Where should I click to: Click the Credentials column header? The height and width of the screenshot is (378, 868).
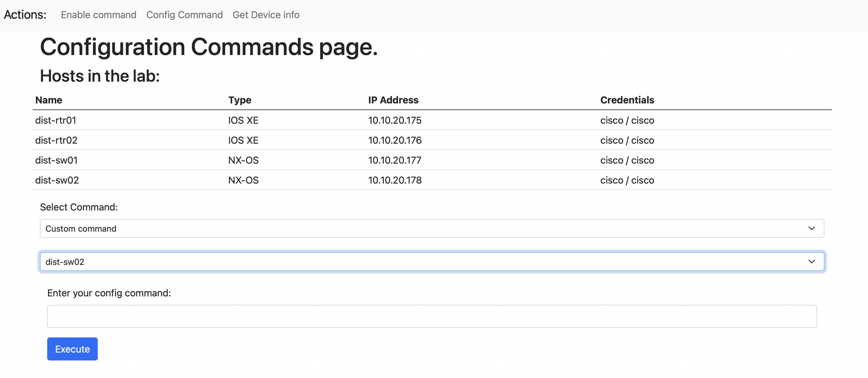pyautogui.click(x=627, y=99)
